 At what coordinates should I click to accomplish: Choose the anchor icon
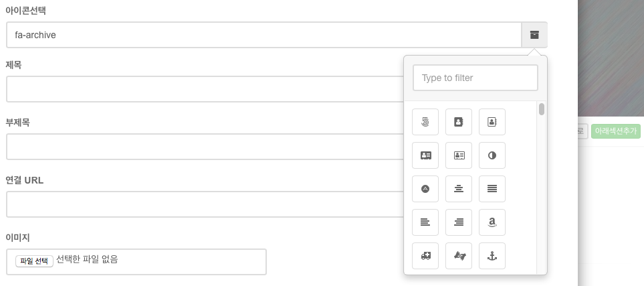(x=492, y=256)
